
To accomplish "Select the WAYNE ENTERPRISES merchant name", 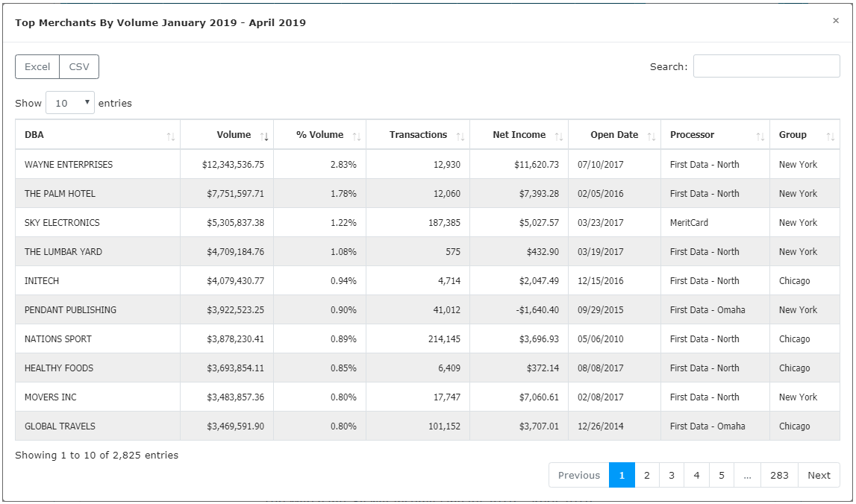I will click(x=69, y=164).
